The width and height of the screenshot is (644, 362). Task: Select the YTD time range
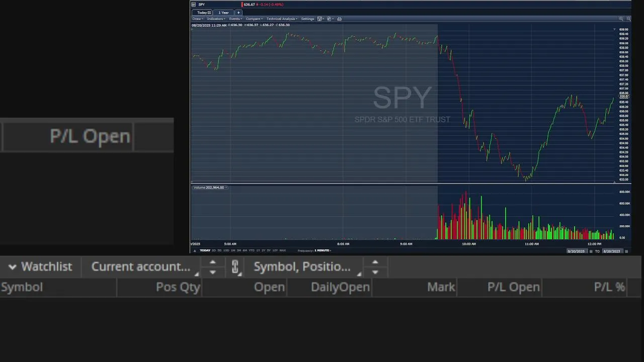coord(252,250)
